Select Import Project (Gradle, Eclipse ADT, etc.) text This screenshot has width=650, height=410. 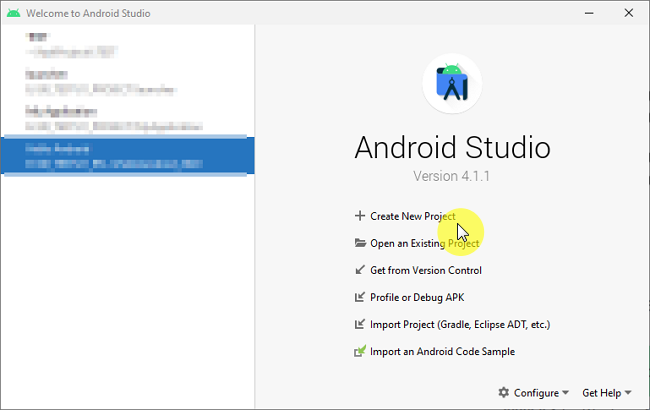coord(460,324)
